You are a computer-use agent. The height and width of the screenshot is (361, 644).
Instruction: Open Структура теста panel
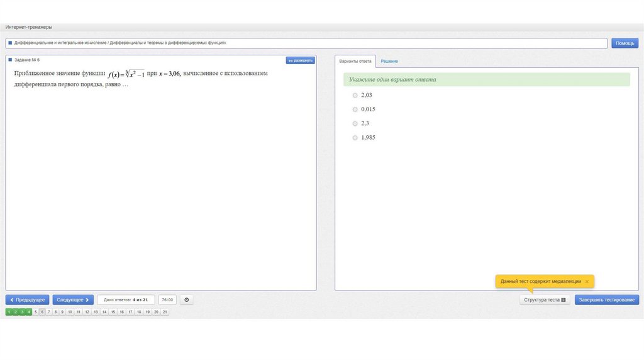545,300
